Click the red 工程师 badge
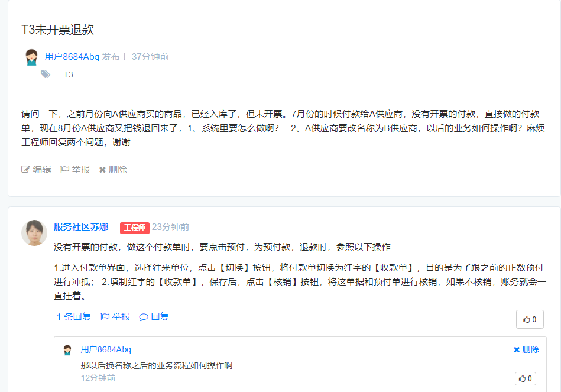Screen dimensions: 561x392 point(135,228)
